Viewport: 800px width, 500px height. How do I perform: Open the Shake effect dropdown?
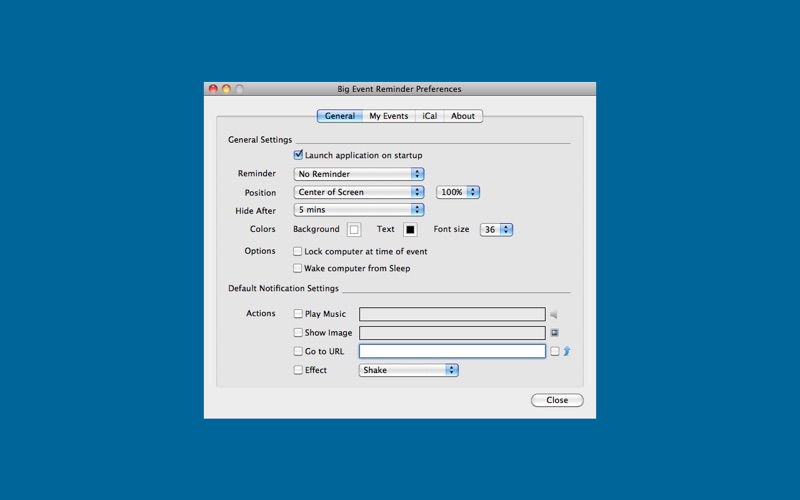coord(408,370)
